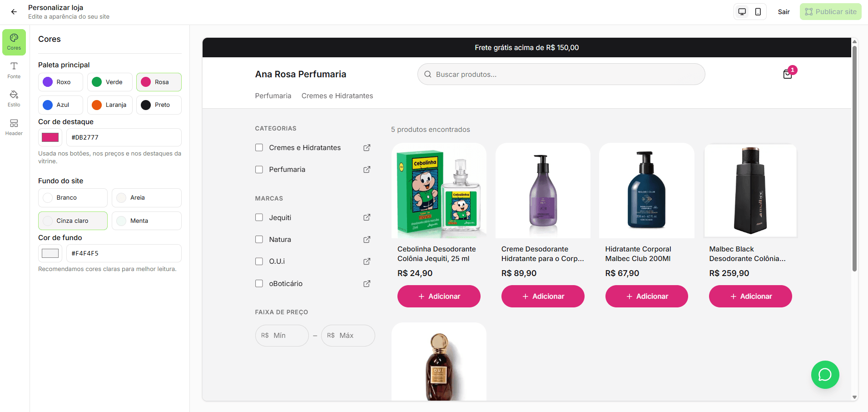Image resolution: width=868 pixels, height=412 pixels.
Task: Choose Areia site background
Action: pos(147,198)
